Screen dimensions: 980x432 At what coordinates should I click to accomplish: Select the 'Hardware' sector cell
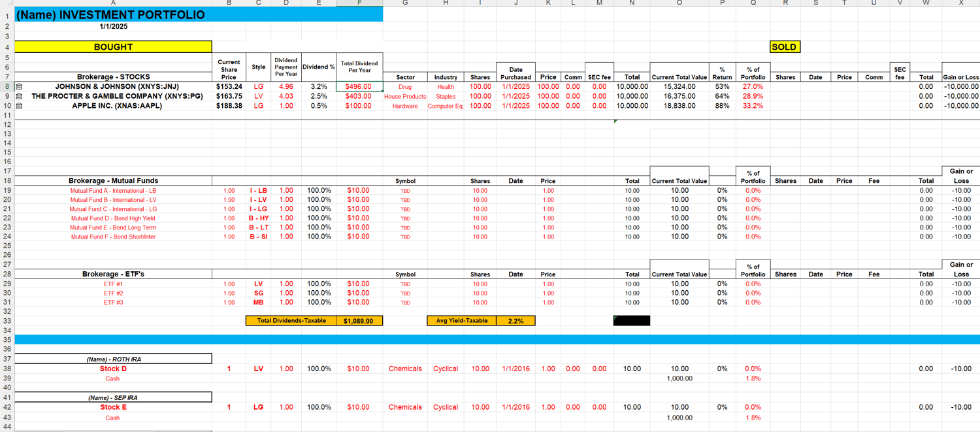point(405,106)
